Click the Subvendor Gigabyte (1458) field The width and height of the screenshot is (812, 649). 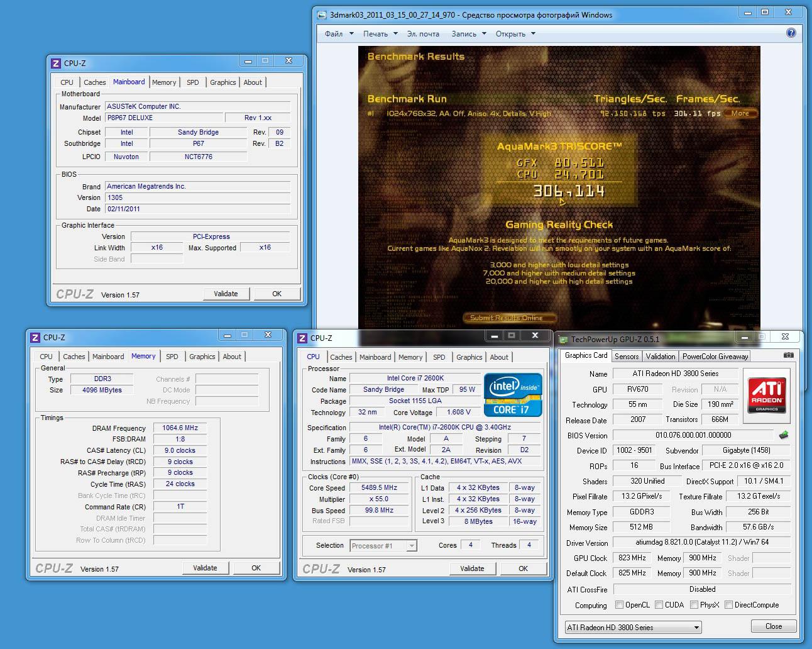coord(746,450)
